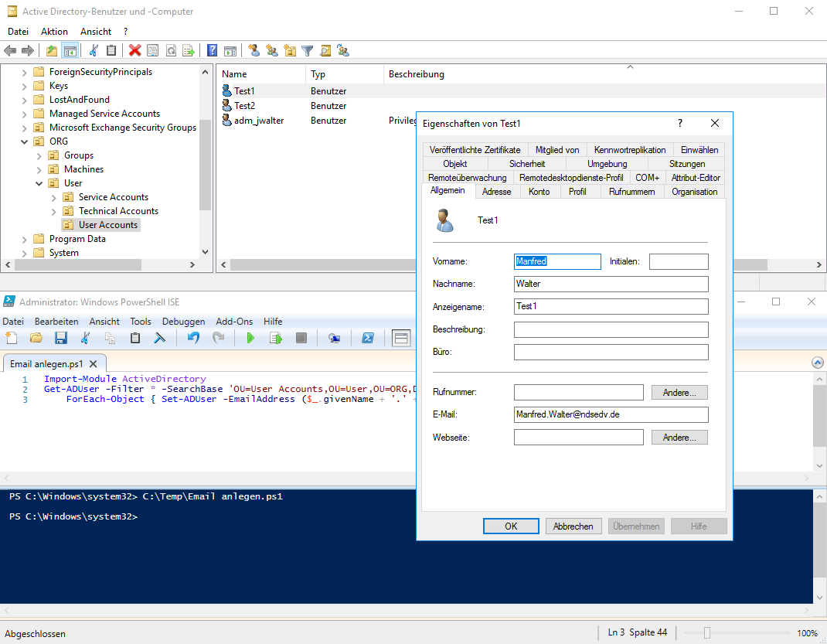Click the clear console pane icon
The width and height of the screenshot is (827, 644).
(x=159, y=338)
